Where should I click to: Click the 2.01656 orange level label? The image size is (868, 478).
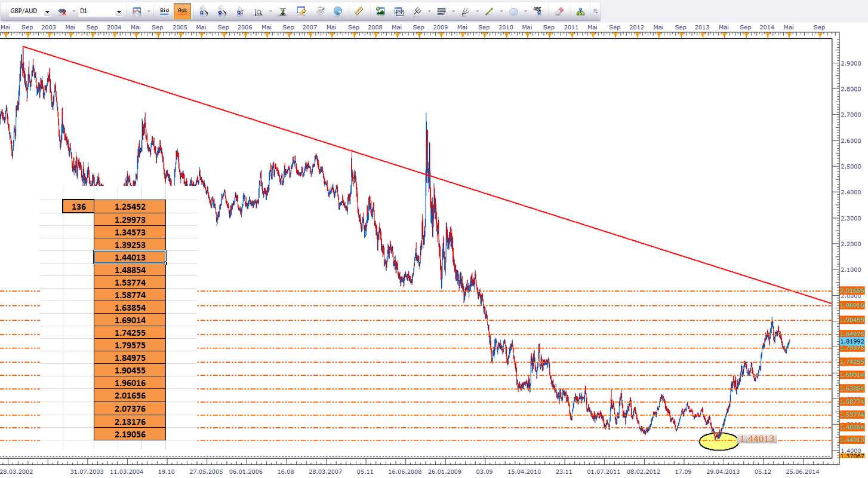[x=852, y=290]
